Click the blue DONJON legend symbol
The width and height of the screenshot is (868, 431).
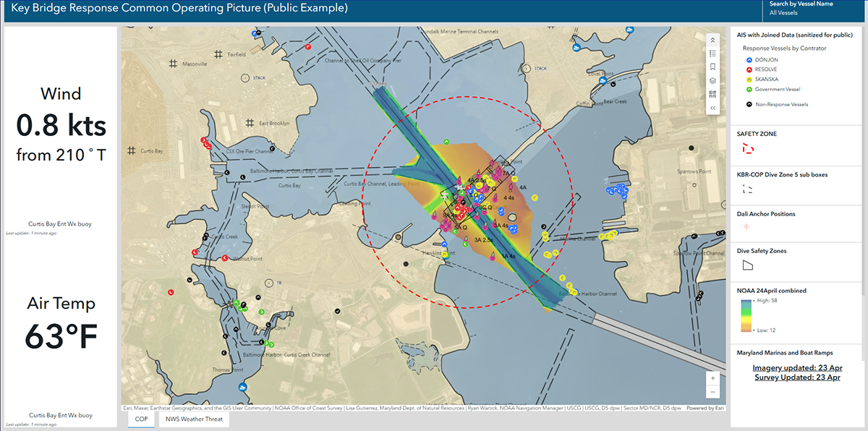point(748,59)
